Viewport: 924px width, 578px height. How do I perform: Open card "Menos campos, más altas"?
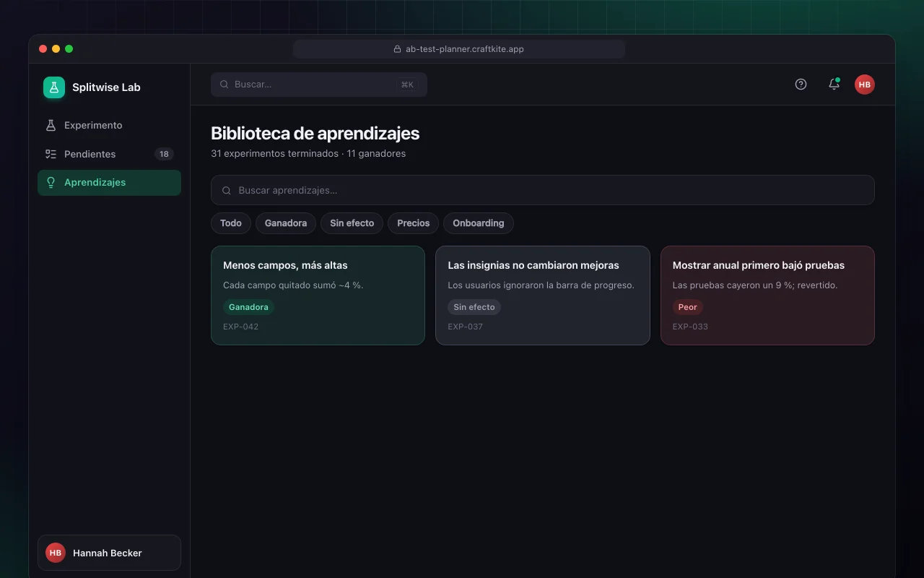pyautogui.click(x=318, y=296)
